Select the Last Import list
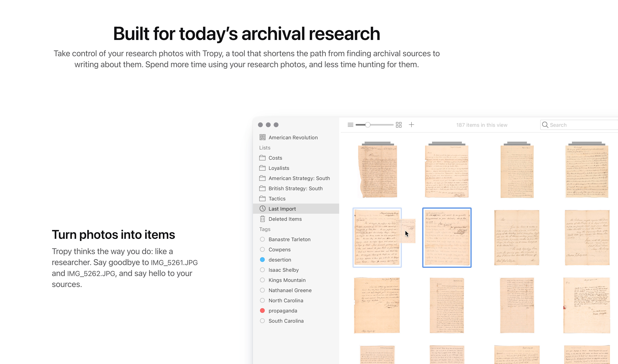This screenshot has width=618, height=364. (282, 209)
